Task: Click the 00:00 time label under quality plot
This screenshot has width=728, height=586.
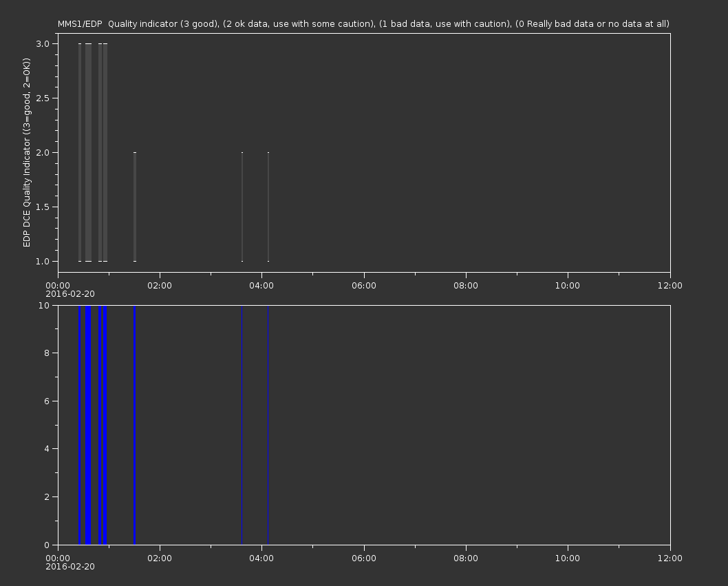Action: click(x=58, y=285)
